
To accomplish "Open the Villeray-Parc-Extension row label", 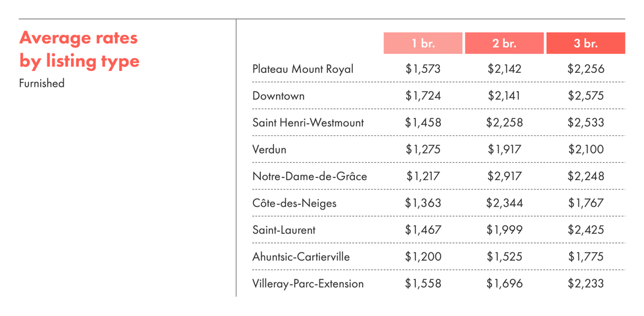I will click(x=308, y=284).
